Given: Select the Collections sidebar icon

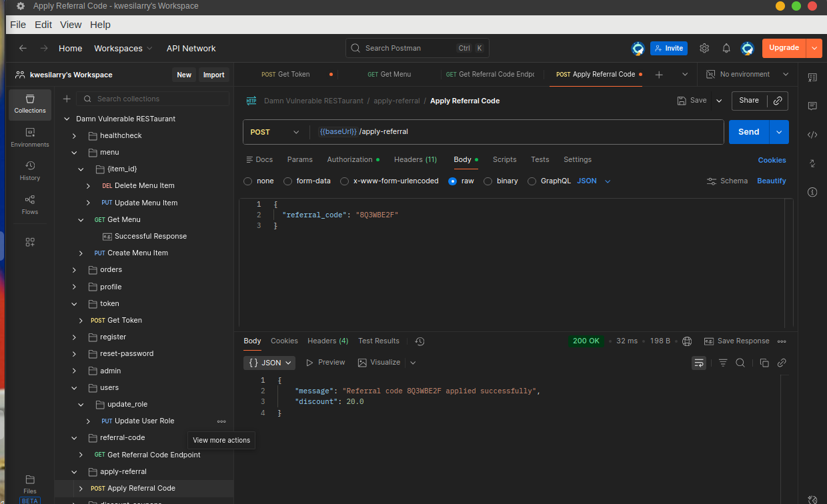Looking at the screenshot, I should pyautogui.click(x=29, y=104).
